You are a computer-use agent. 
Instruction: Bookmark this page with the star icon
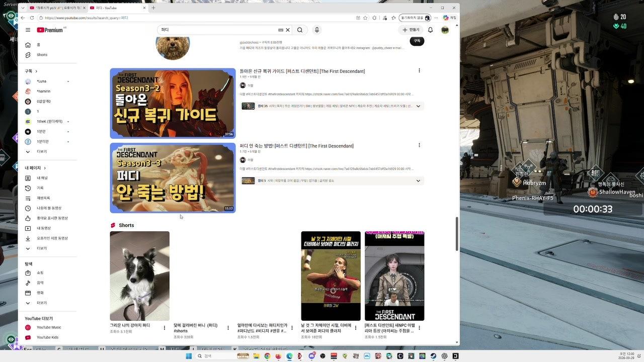click(365, 18)
